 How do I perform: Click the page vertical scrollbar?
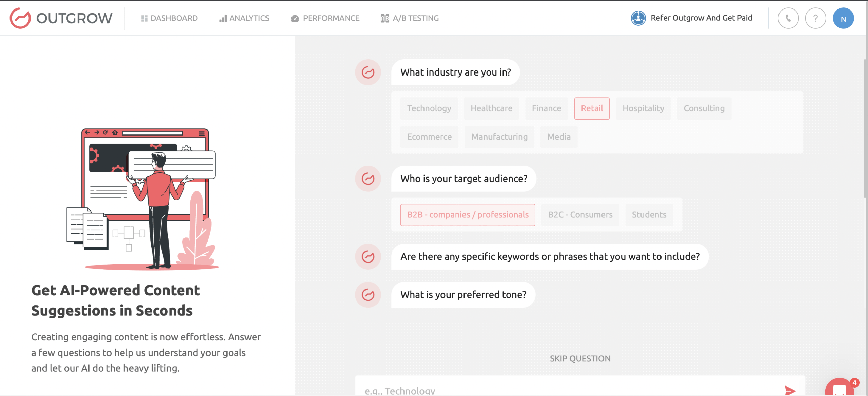(865, 129)
